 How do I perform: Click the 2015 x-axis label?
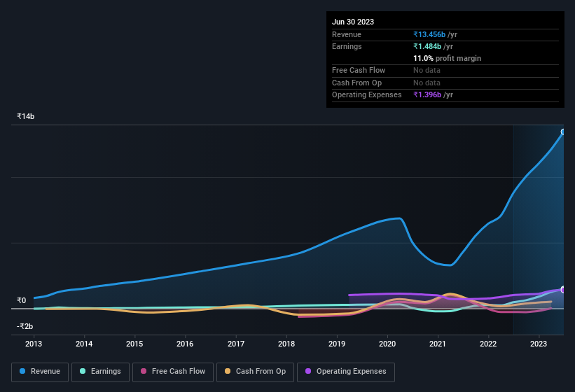(x=134, y=344)
